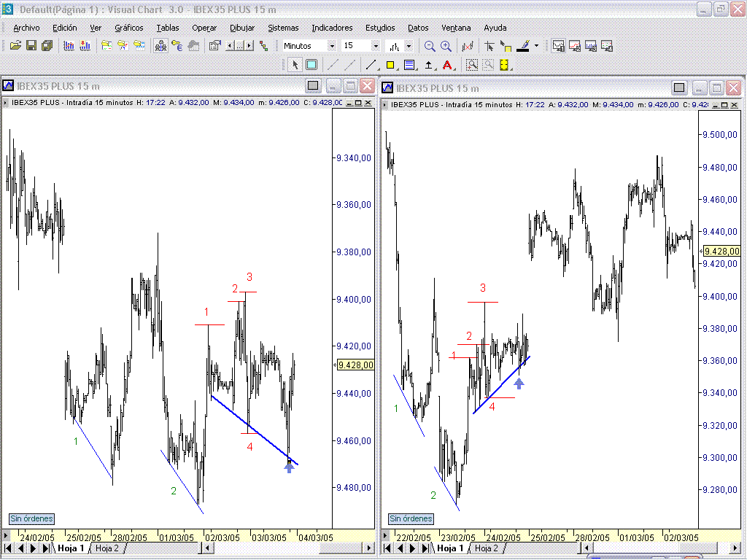Click right chart horizontal scrollbar left arrow
Viewport: 747px width, 560px height.
(587, 548)
